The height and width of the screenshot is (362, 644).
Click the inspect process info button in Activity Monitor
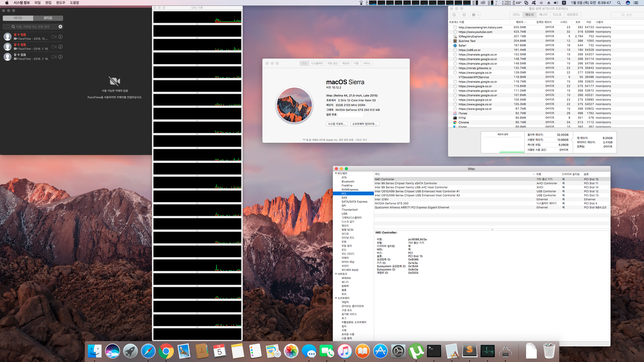pos(464,15)
